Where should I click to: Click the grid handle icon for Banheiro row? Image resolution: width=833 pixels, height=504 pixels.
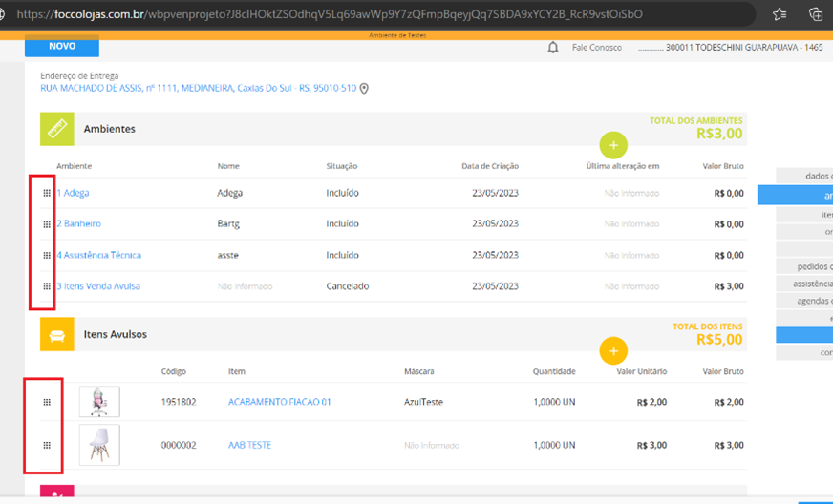point(47,224)
